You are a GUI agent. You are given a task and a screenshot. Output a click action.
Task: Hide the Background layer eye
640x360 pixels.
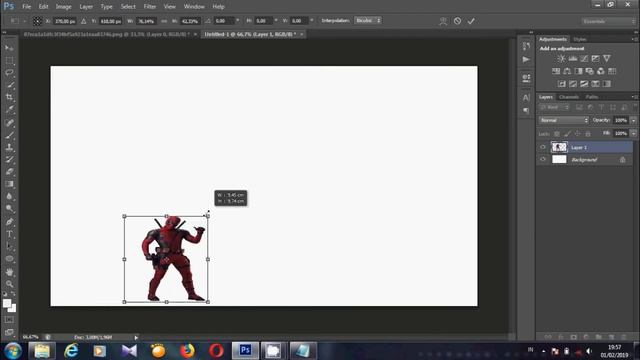click(x=543, y=160)
